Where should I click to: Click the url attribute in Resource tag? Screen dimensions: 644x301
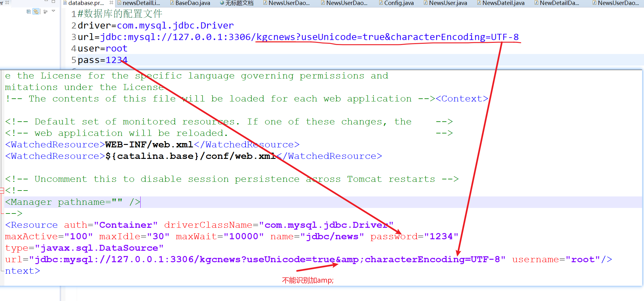tap(255, 259)
